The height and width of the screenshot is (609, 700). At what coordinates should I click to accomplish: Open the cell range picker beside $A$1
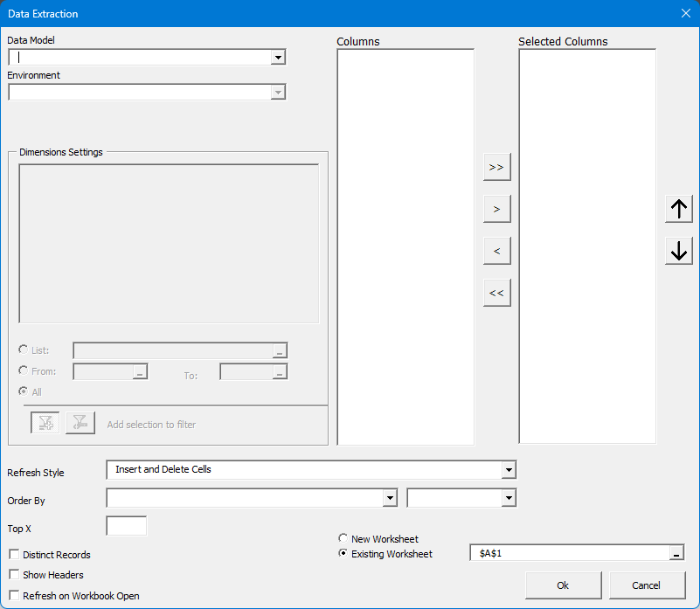[x=676, y=553]
